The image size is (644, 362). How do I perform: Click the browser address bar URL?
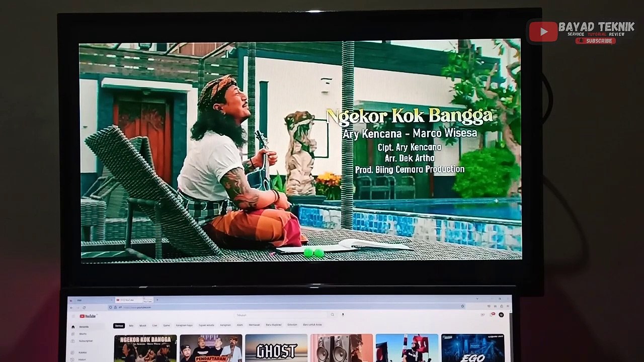(137, 307)
